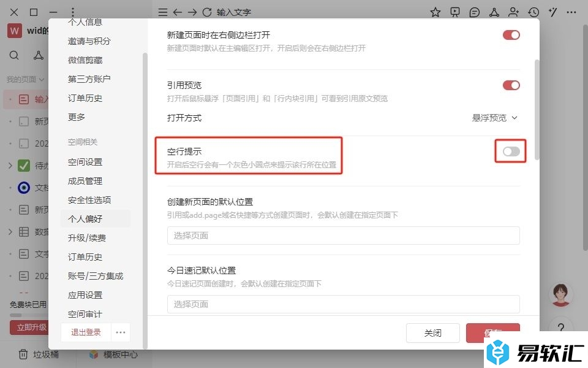The width and height of the screenshot is (588, 368).
Task: Open 空间审计 settings item
Action: (85, 314)
